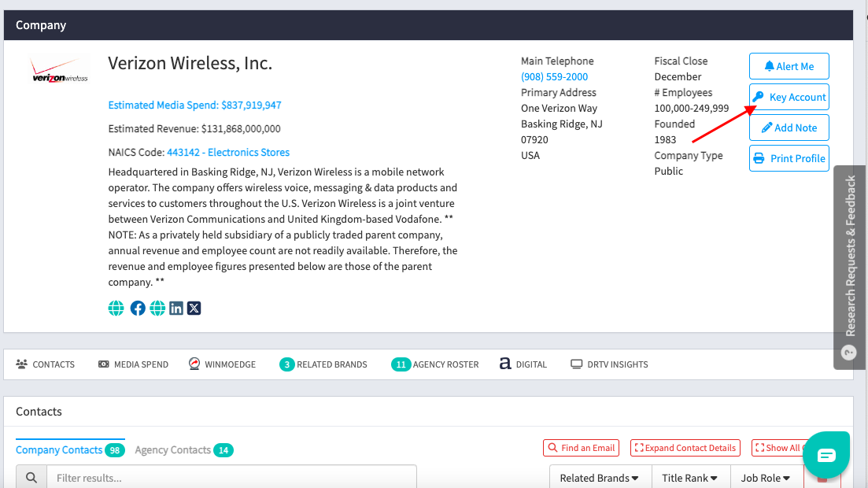868x488 pixels.
Task: Click the Fiscal Close value December
Action: 678,77
